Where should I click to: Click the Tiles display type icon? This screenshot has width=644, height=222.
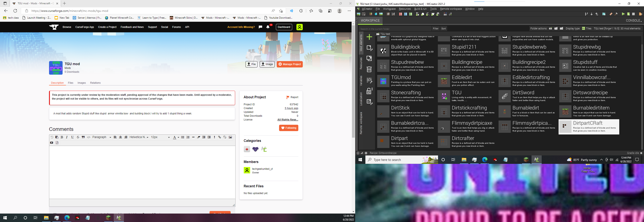(x=583, y=29)
